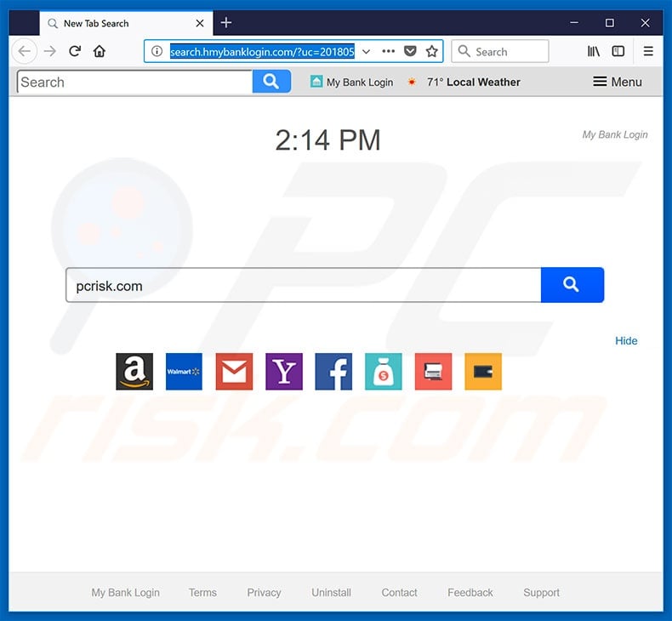
Task: Open the Yahoo shortcut tile
Action: [284, 372]
